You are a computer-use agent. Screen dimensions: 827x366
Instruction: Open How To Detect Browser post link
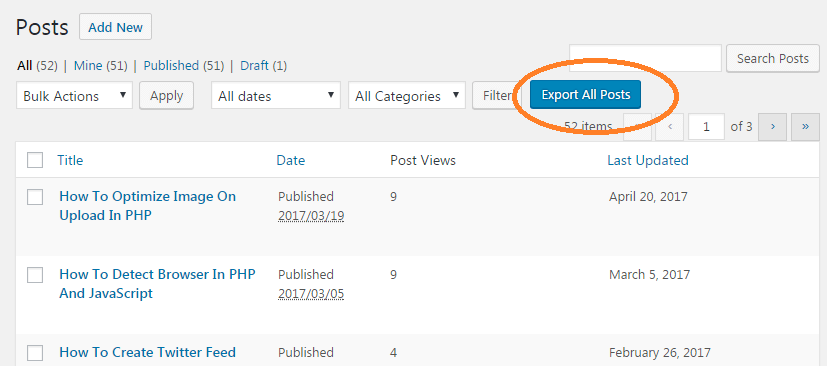[157, 284]
